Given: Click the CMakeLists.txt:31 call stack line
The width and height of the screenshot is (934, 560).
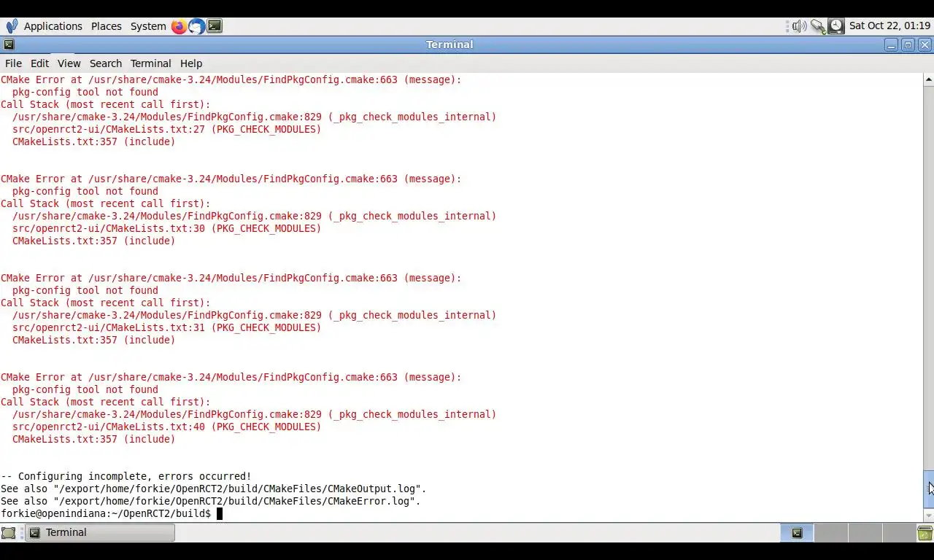Looking at the screenshot, I should (166, 327).
